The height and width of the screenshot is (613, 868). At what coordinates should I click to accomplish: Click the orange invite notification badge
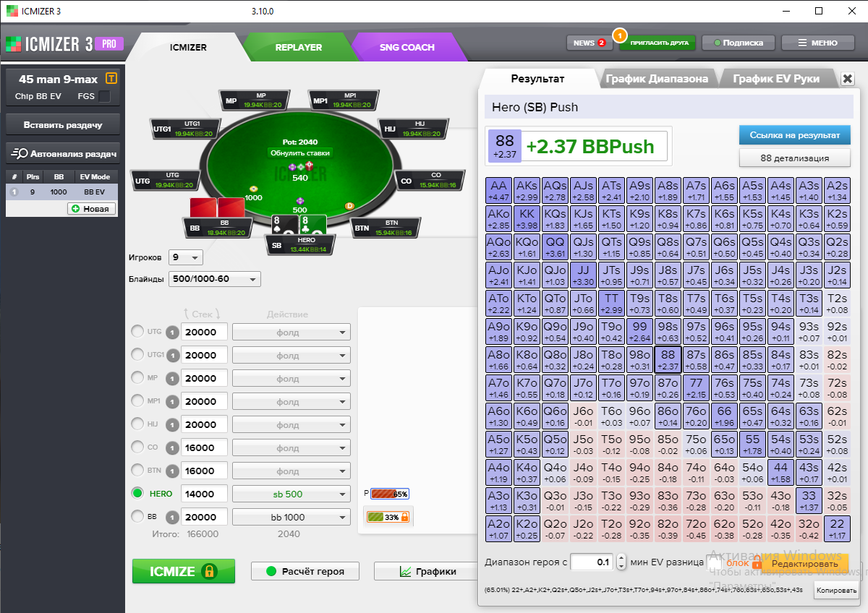tap(619, 34)
